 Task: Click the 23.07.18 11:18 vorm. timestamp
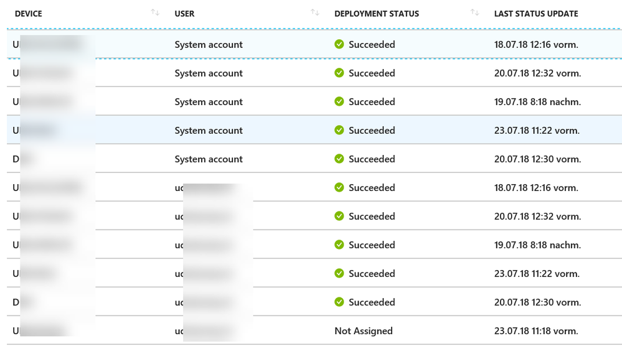pos(535,331)
